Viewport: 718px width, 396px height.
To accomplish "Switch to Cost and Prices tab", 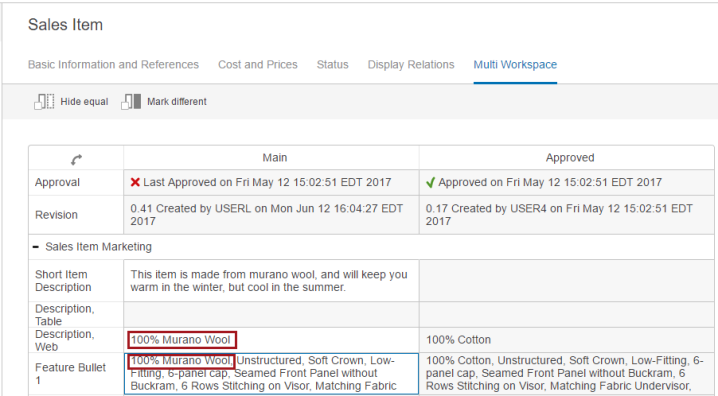I will [258, 65].
